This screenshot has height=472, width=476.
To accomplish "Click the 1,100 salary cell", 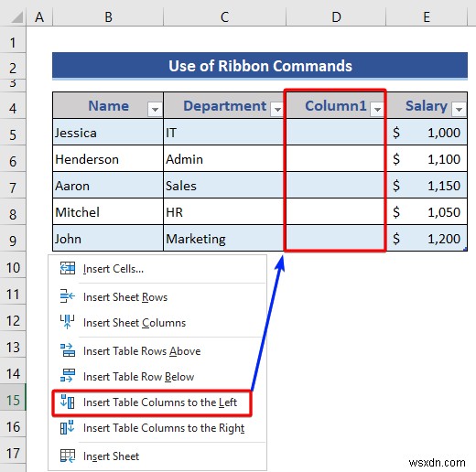I will (427, 159).
